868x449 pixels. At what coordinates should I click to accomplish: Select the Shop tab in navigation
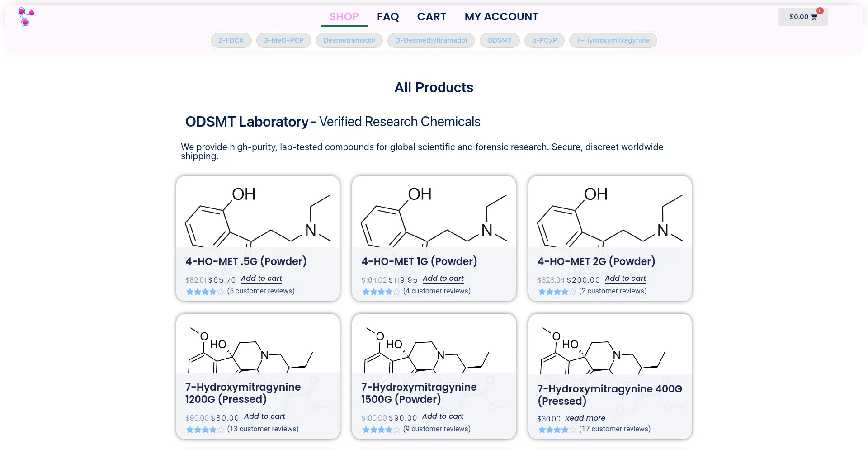(344, 17)
